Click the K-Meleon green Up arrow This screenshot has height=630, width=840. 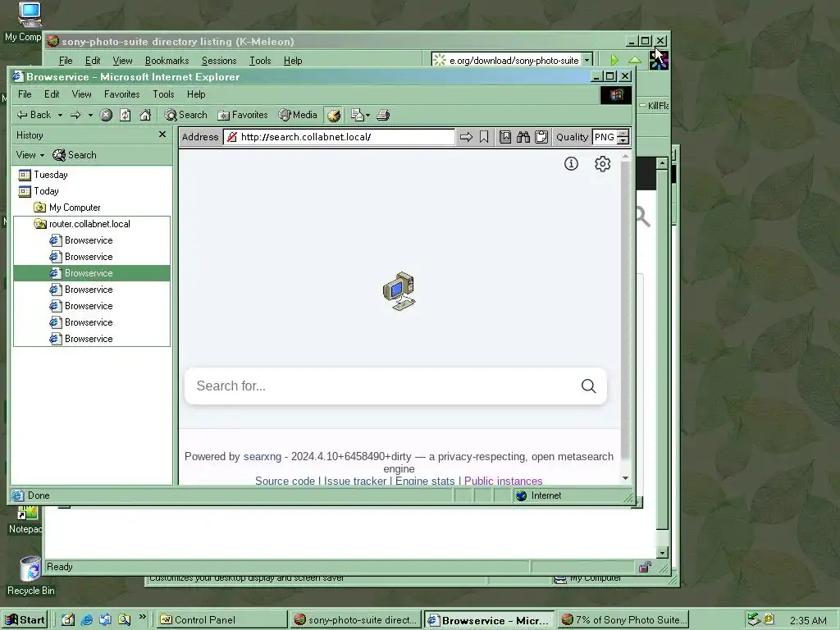tap(635, 60)
